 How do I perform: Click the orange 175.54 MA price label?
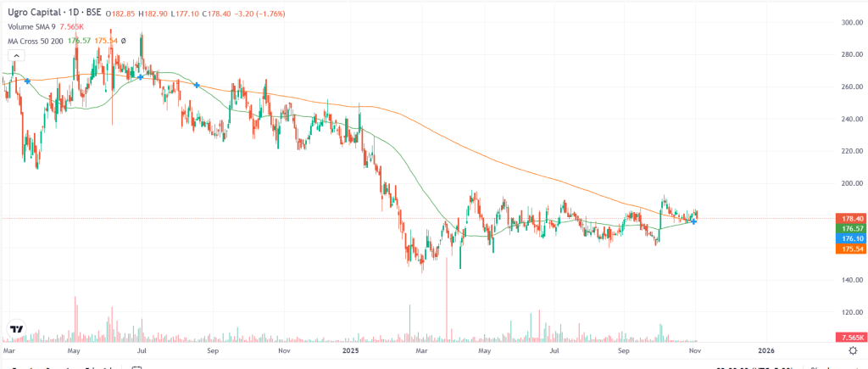[849, 249]
